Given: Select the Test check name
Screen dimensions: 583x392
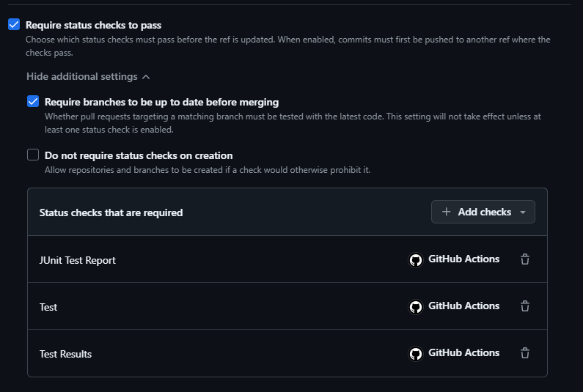Looking at the screenshot, I should (48, 307).
